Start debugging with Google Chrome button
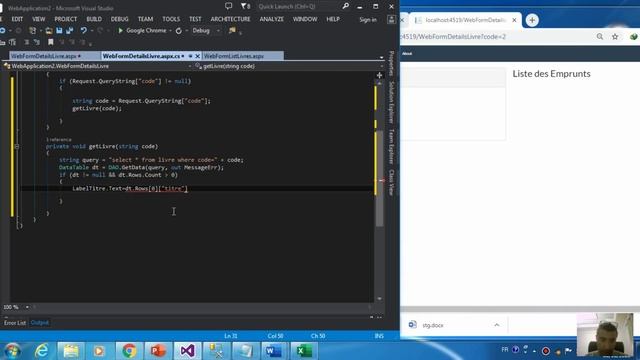This screenshot has width=640, height=360. tap(142, 31)
